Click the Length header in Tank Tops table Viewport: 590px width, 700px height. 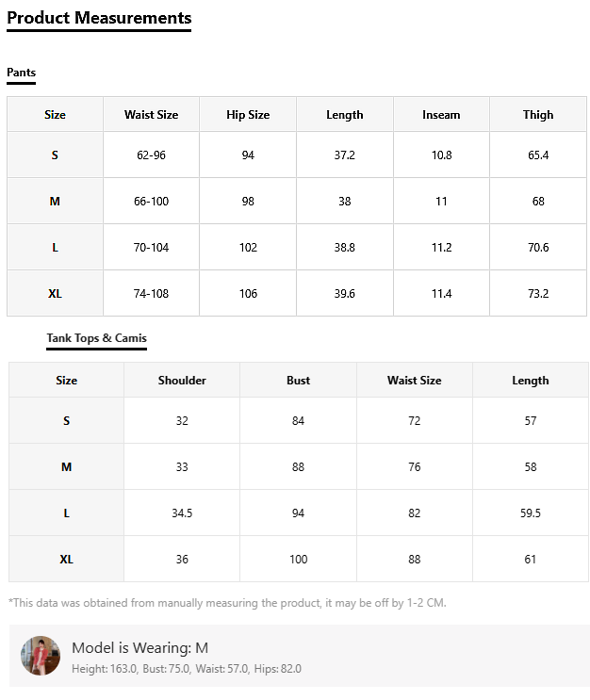(x=530, y=381)
